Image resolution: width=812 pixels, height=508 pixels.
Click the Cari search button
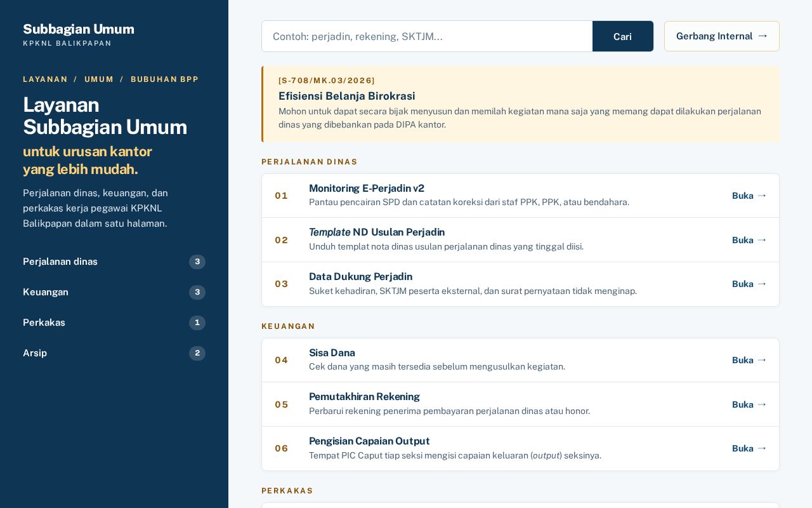622,36
